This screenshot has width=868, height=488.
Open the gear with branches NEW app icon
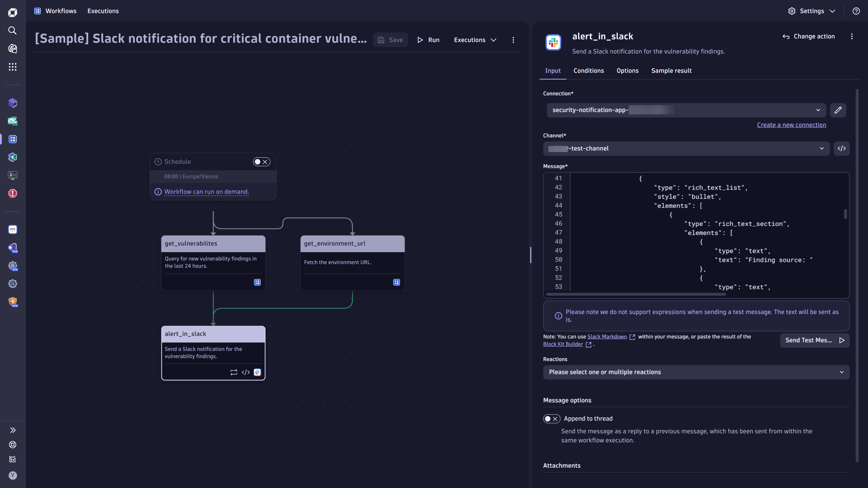(12, 266)
